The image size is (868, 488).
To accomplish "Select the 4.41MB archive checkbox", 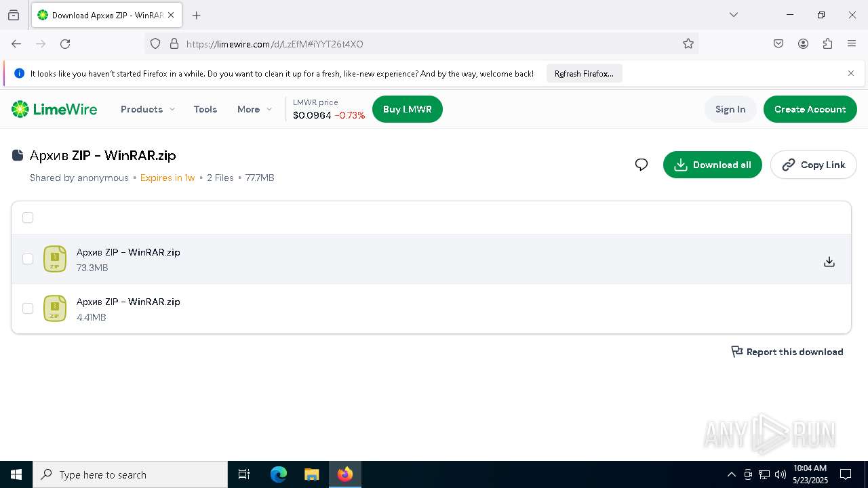I will (28, 308).
